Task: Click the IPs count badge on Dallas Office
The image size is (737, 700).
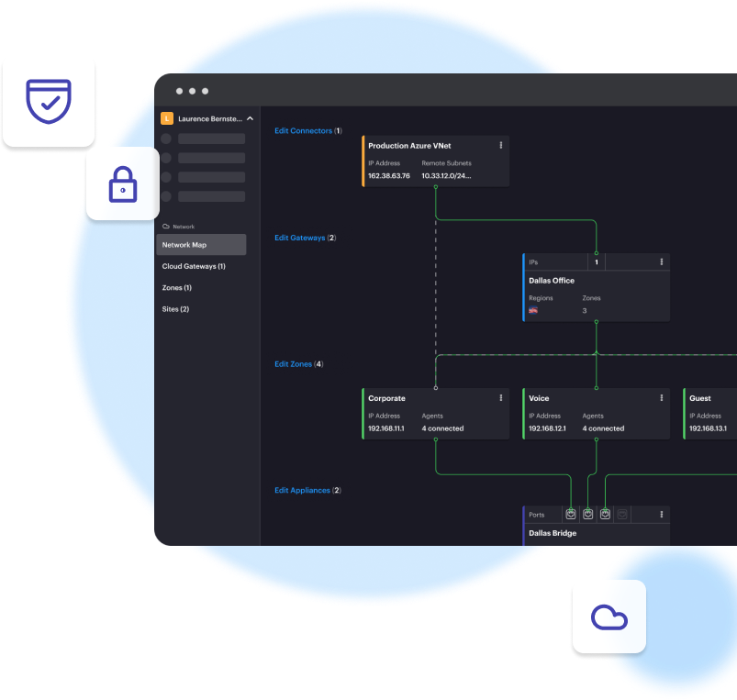Action: pos(597,261)
